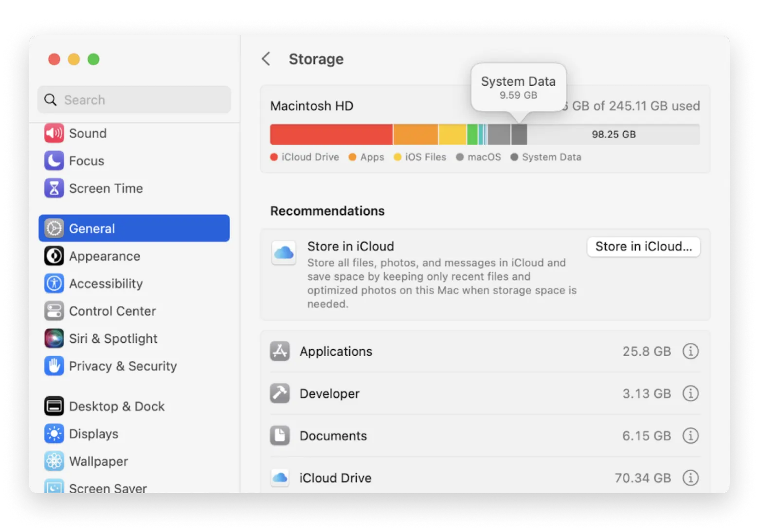The image size is (759, 532).
Task: Click the green zoom window button
Action: pos(93,59)
